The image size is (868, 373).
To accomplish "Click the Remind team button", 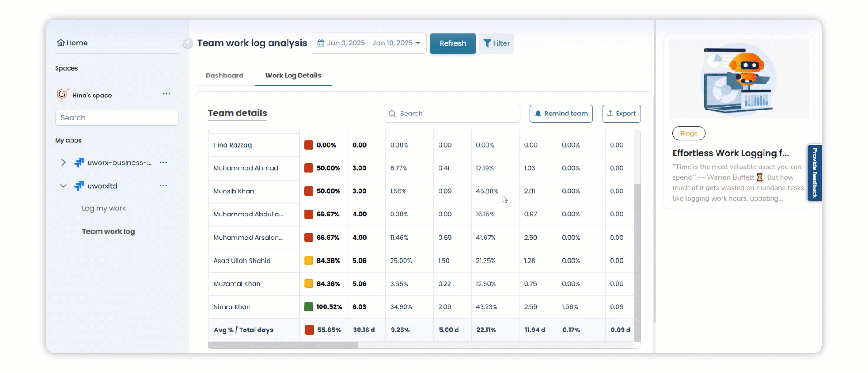I will pyautogui.click(x=561, y=114).
